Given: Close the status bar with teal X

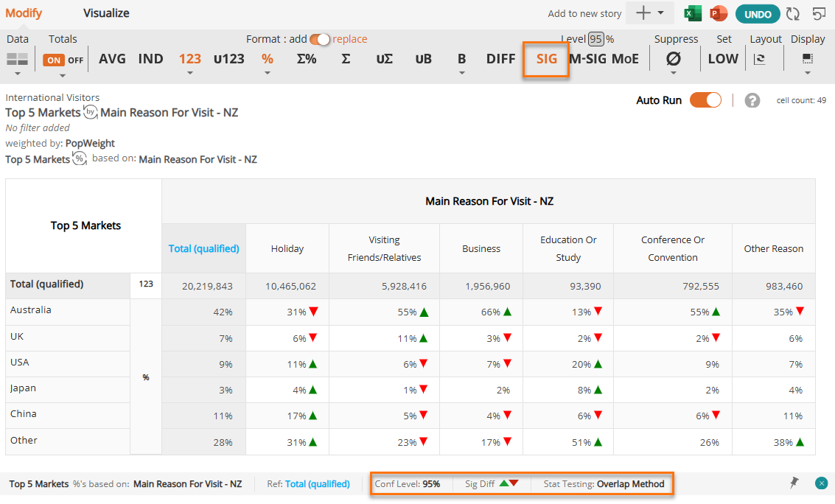Looking at the screenshot, I should point(821,483).
